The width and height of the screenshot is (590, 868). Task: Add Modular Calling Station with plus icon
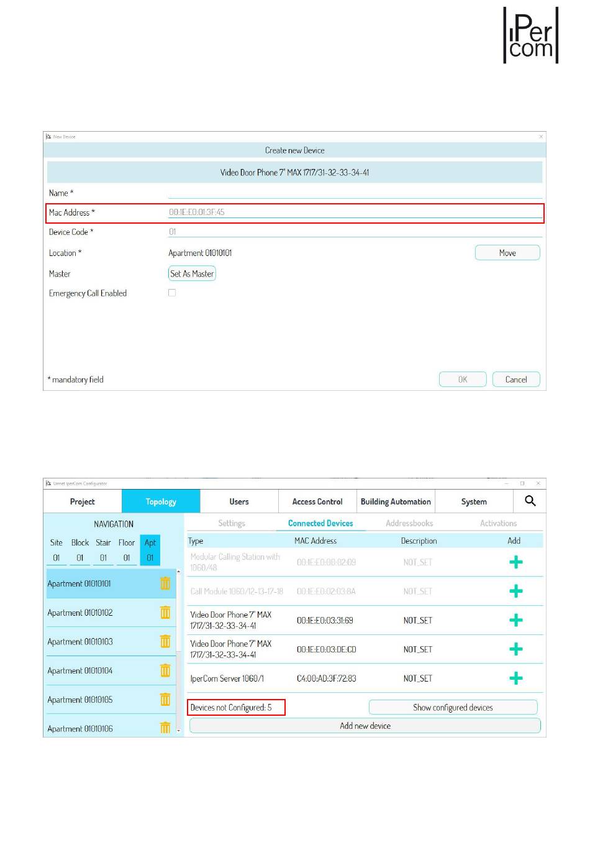pos(515,562)
